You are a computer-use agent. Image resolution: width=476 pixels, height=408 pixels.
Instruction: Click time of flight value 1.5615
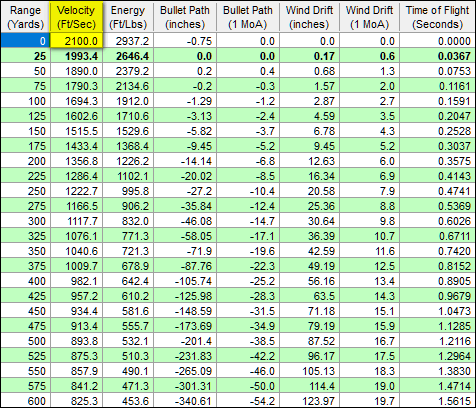pyautogui.click(x=437, y=401)
